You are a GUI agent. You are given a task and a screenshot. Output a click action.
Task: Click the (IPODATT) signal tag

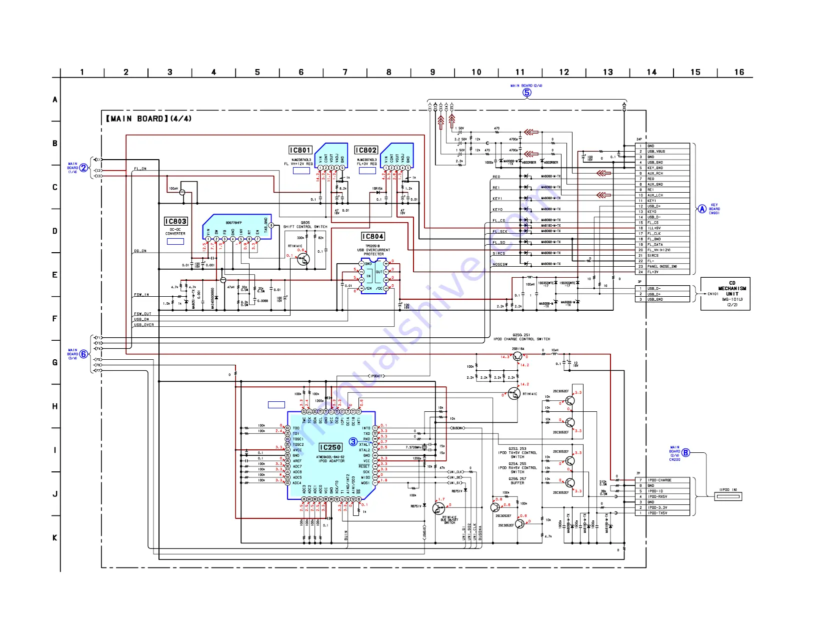pyautogui.click(x=376, y=376)
